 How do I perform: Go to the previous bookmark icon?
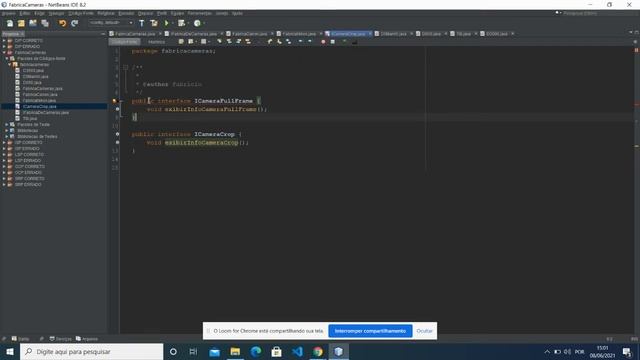coord(270,42)
